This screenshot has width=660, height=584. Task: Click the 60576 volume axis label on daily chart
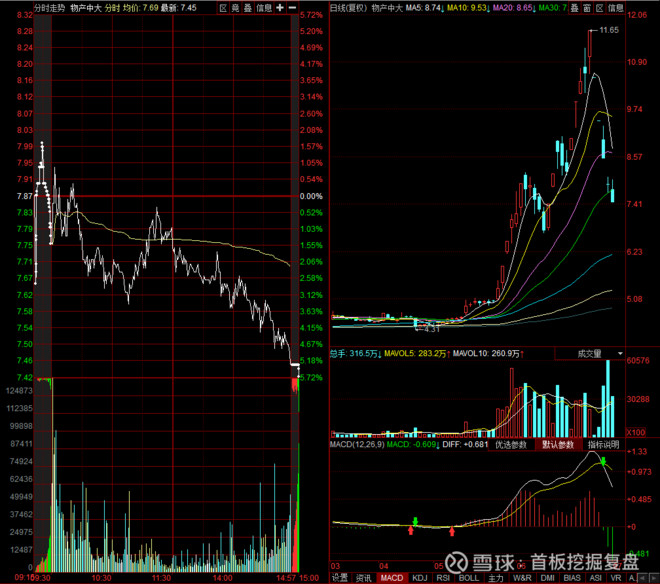[x=638, y=360]
